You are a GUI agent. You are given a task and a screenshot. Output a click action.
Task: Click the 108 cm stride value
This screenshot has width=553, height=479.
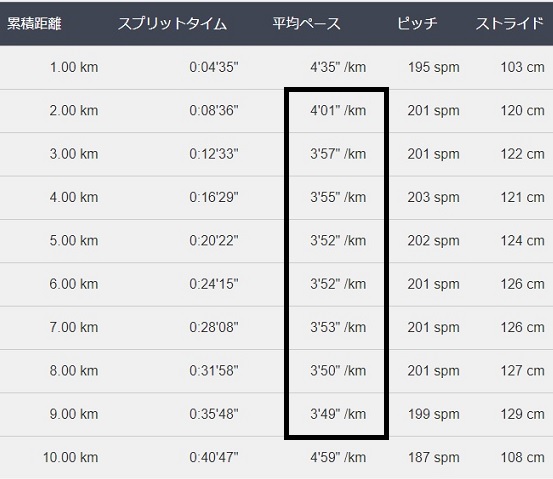[523, 457]
